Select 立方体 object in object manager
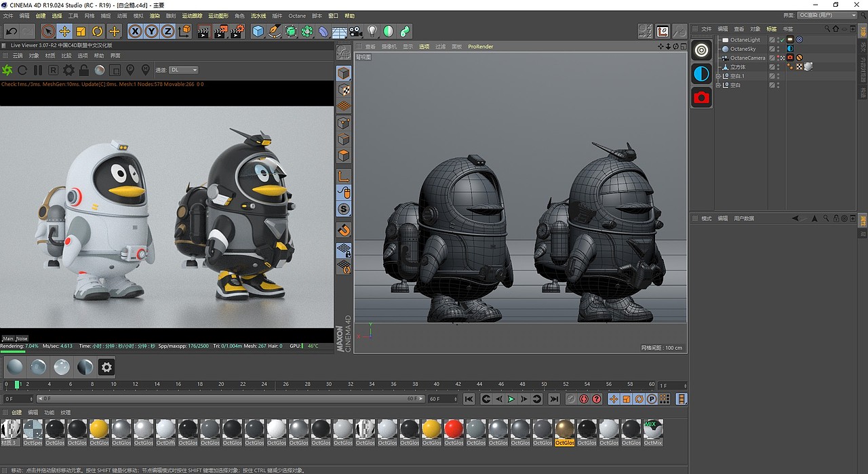 (738, 67)
